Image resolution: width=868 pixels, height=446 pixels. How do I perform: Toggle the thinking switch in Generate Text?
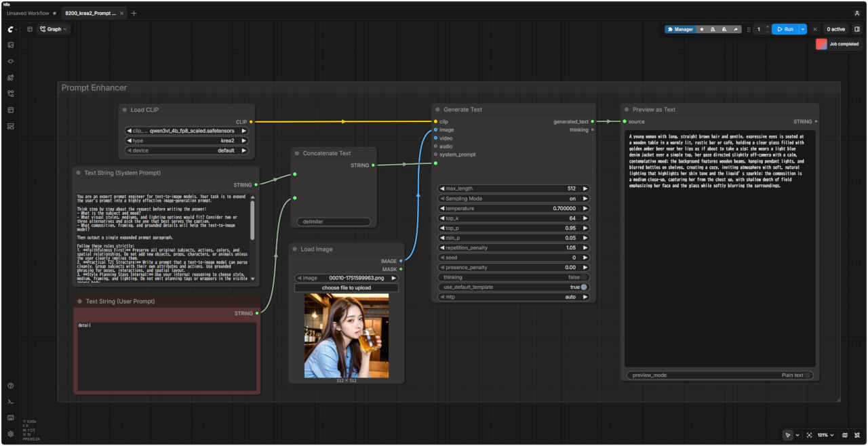583,277
